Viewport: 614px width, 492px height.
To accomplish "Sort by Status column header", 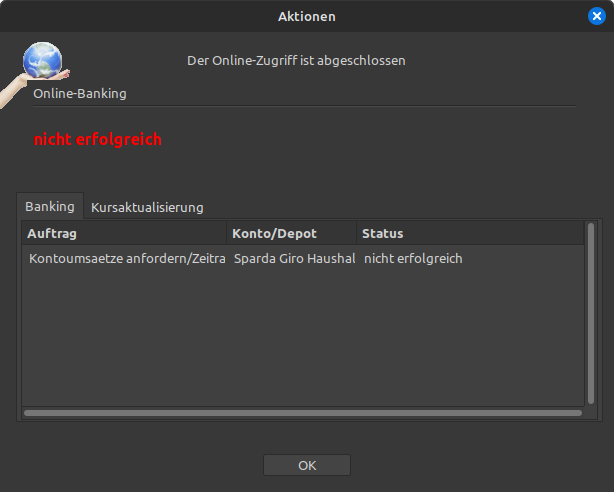I will pyautogui.click(x=470, y=233).
